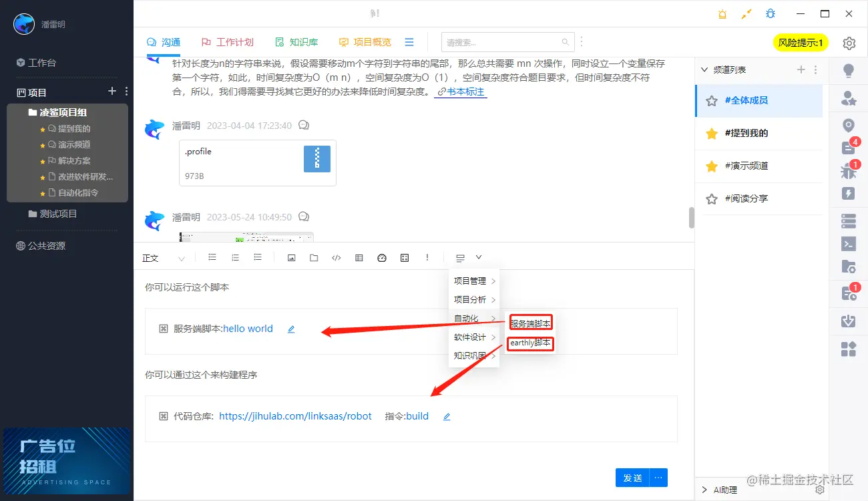
Task: Open the .profile file attachment card
Action: (x=258, y=162)
